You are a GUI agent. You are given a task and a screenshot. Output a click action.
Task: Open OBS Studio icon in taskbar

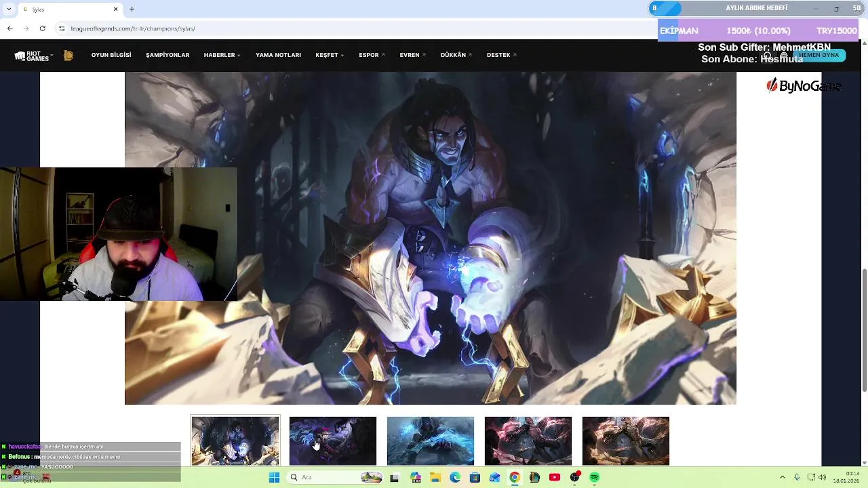click(x=575, y=477)
